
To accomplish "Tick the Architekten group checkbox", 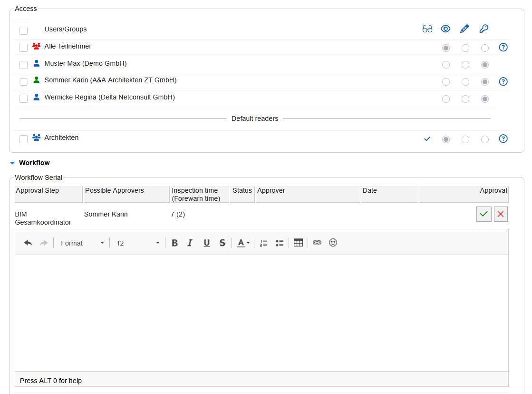I will (x=23, y=139).
